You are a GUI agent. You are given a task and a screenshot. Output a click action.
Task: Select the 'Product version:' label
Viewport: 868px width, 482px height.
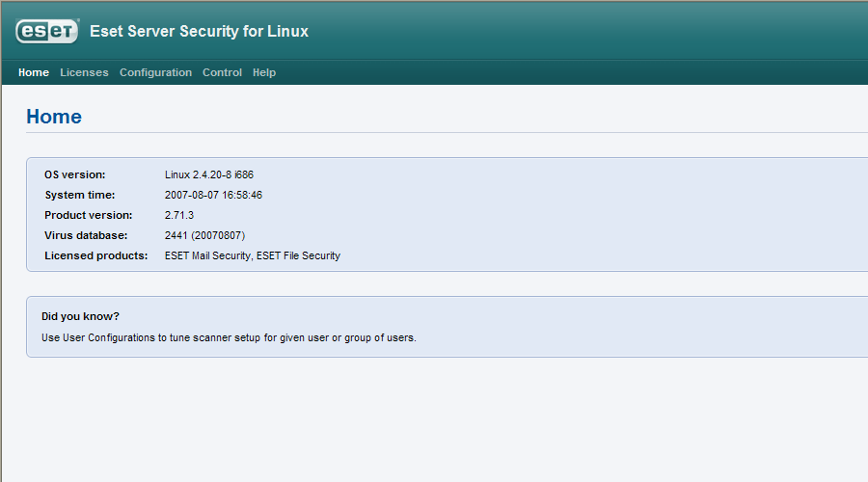89,215
